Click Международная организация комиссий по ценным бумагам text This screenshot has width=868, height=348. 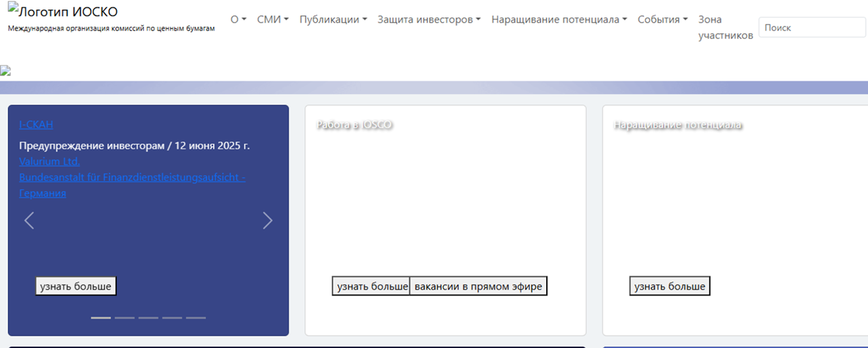point(111,28)
